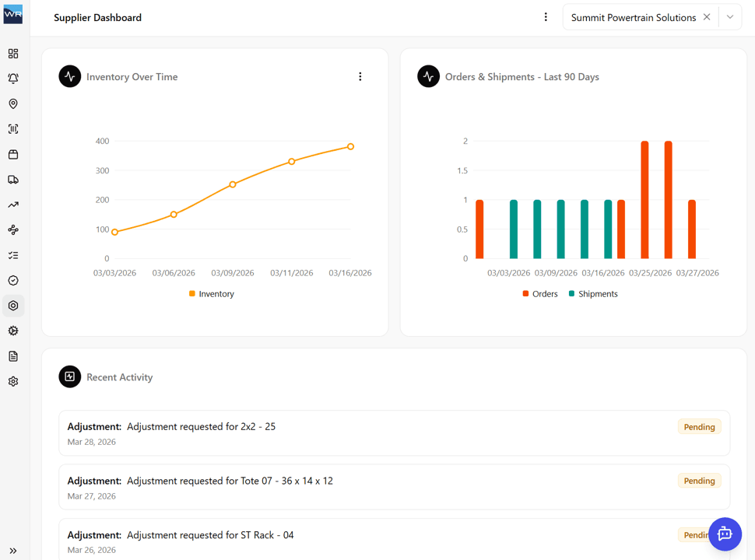The height and width of the screenshot is (560, 755).
Task: Expand the Summit Powertrain Solutions supplier dropdown
Action: click(x=729, y=16)
